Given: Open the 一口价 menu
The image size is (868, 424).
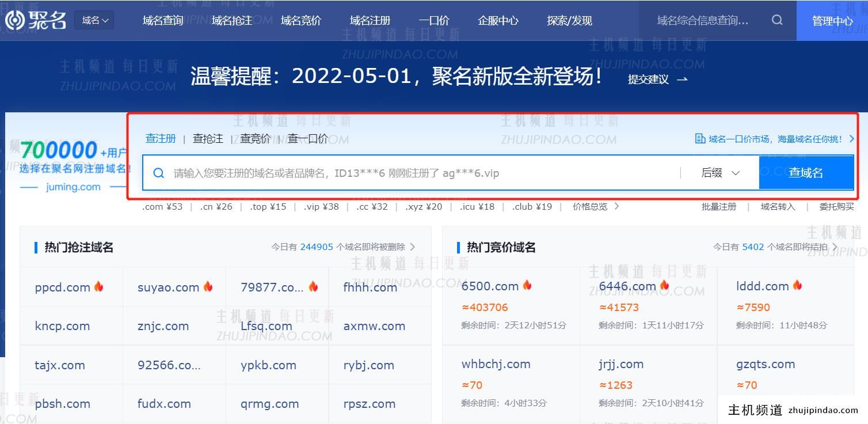Looking at the screenshot, I should pyautogui.click(x=434, y=21).
